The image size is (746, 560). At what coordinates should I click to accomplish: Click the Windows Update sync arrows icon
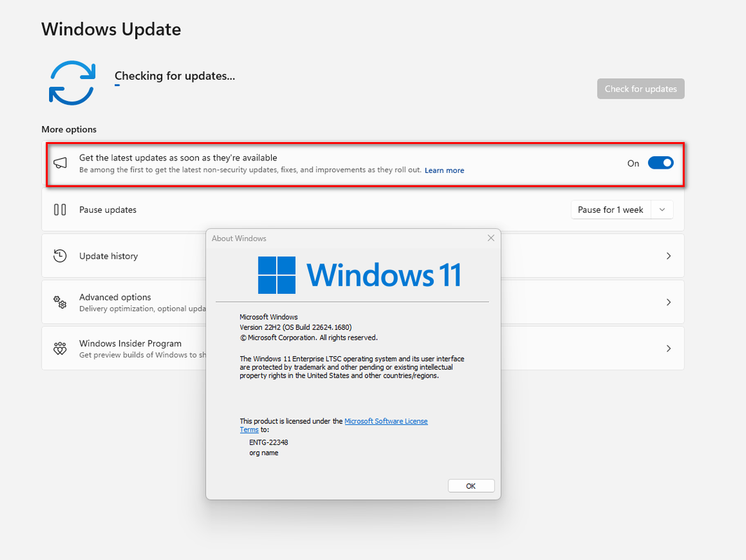coord(72,83)
